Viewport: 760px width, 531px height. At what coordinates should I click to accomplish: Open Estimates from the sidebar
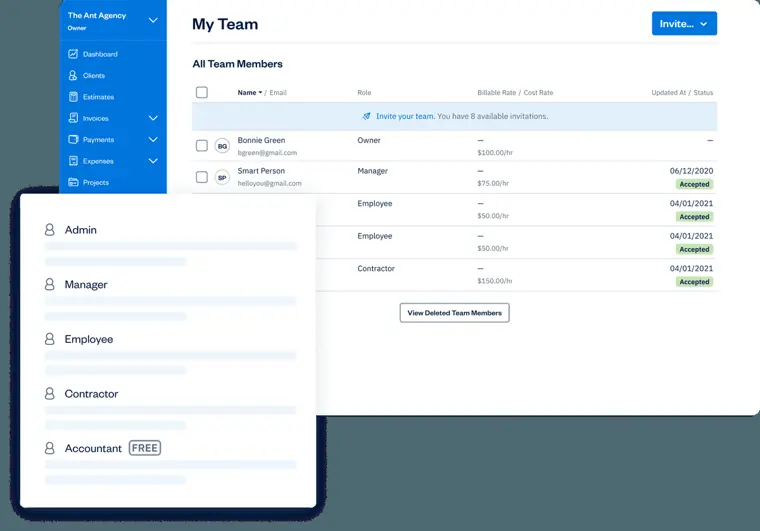pyautogui.click(x=98, y=97)
